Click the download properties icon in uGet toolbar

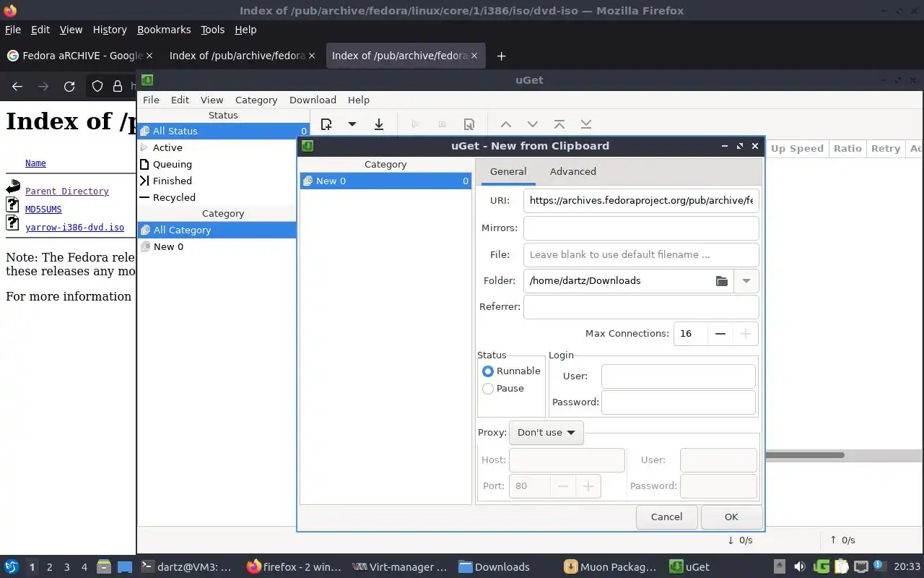468,124
